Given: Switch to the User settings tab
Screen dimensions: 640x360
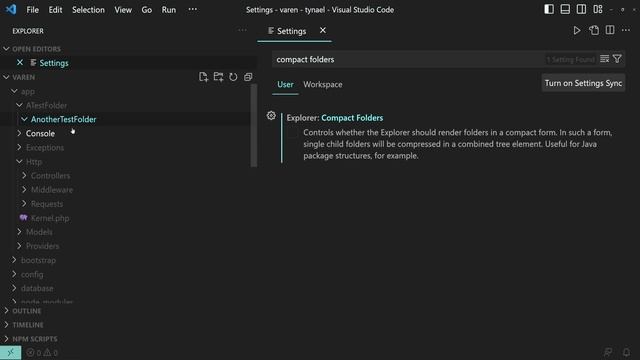Looking at the screenshot, I should (285, 84).
